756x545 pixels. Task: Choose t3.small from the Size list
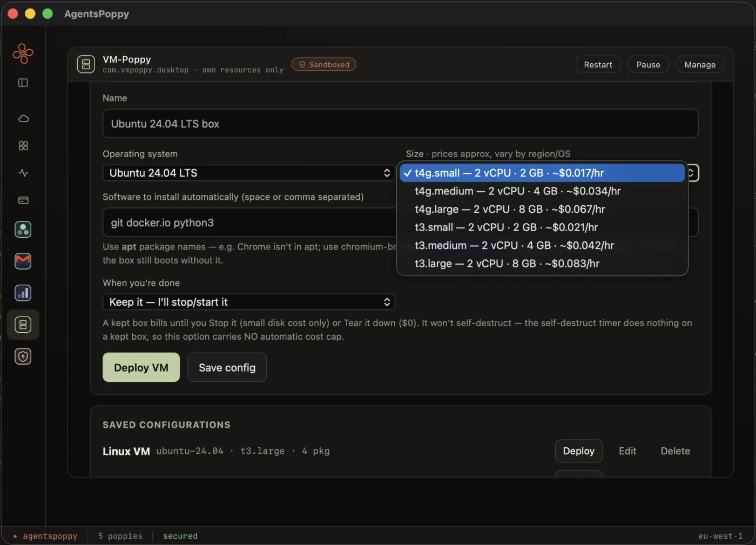click(542, 227)
